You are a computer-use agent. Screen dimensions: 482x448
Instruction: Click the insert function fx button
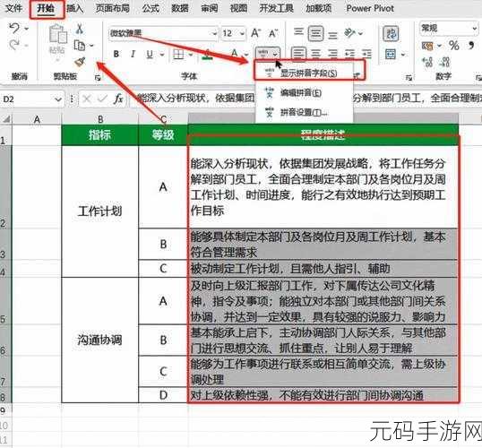coord(118,99)
